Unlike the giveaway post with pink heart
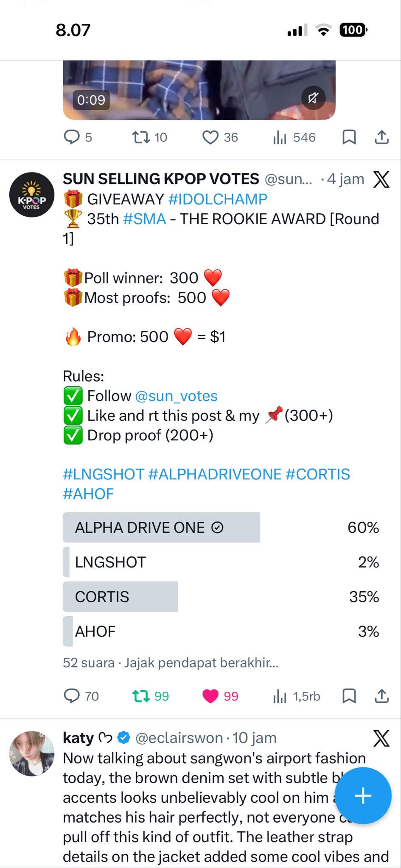 click(210, 696)
